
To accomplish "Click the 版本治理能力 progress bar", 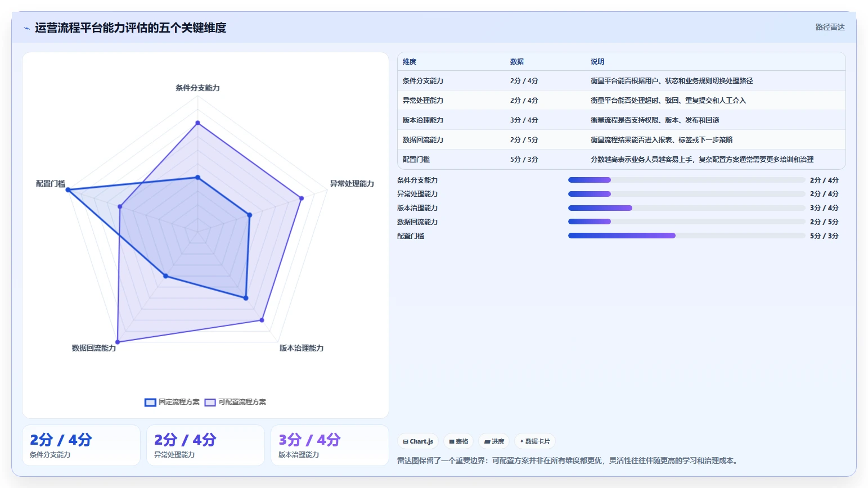I will [x=686, y=208].
